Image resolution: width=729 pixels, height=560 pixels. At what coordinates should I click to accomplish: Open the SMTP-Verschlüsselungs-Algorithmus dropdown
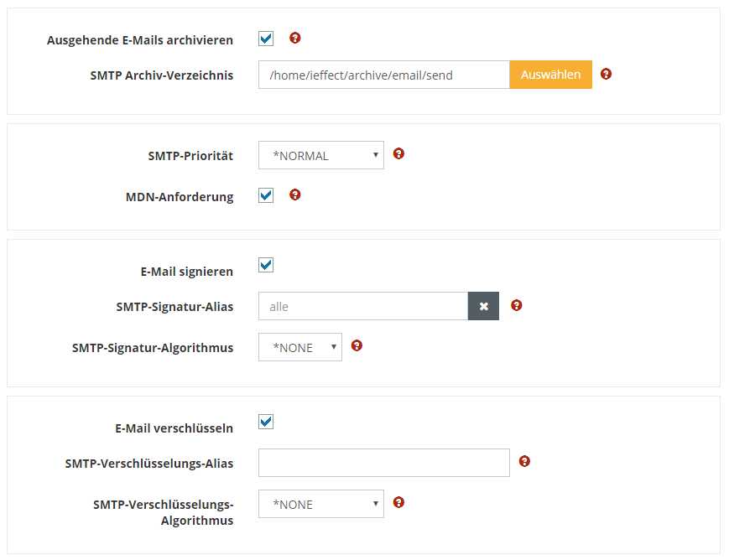pos(320,504)
